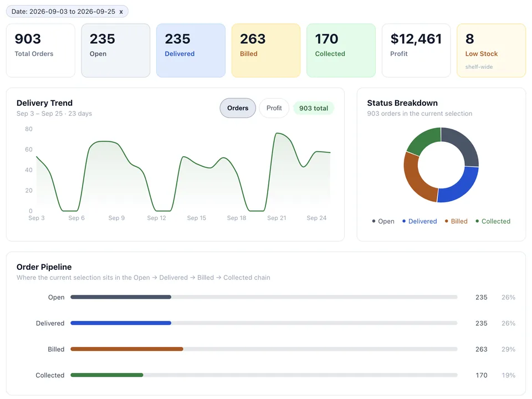532x399 pixels.
Task: Click the 170 count in pipeline
Action: coord(481,375)
